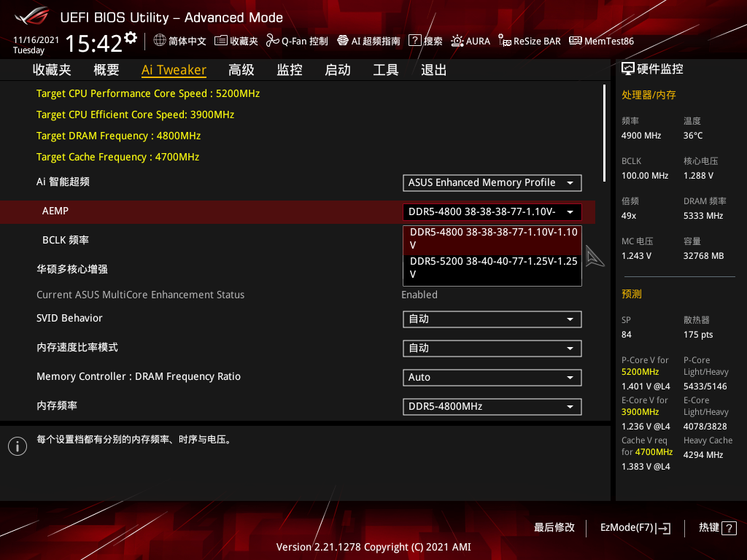Viewport: 747px width, 560px height.
Task: Click 最后修改 button
Action: pos(554,528)
